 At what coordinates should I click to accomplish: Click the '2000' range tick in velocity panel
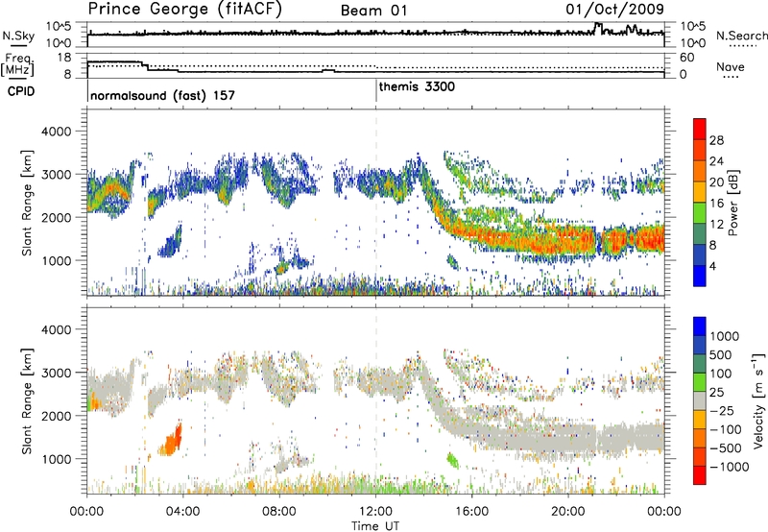[x=56, y=416]
